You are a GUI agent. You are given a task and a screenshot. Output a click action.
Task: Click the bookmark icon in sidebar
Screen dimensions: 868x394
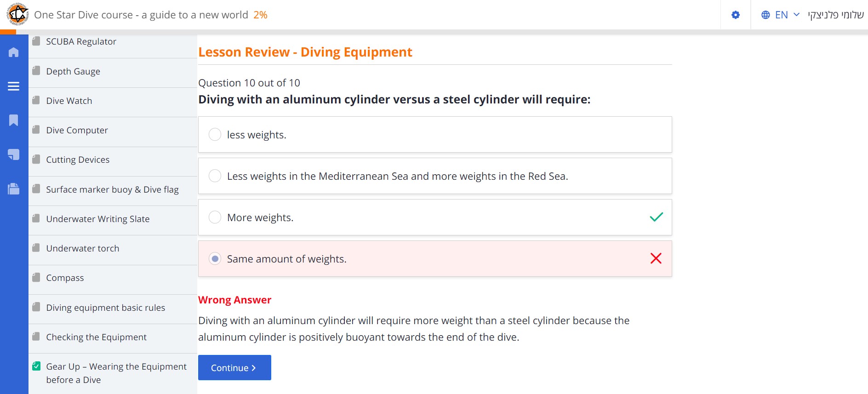pyautogui.click(x=14, y=120)
